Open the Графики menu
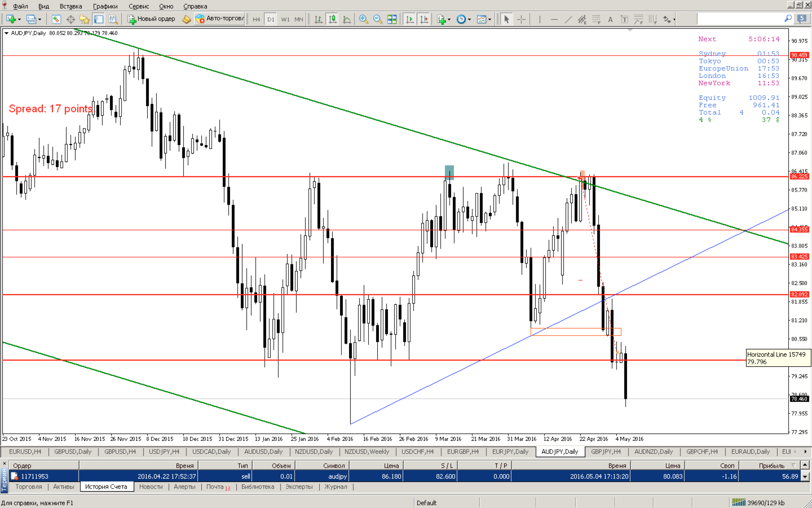 [x=105, y=6]
